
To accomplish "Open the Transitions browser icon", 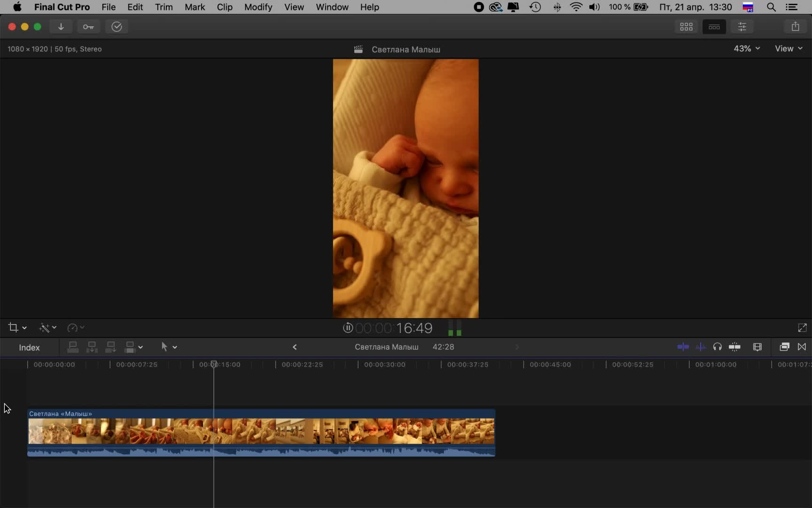I will [x=802, y=347].
